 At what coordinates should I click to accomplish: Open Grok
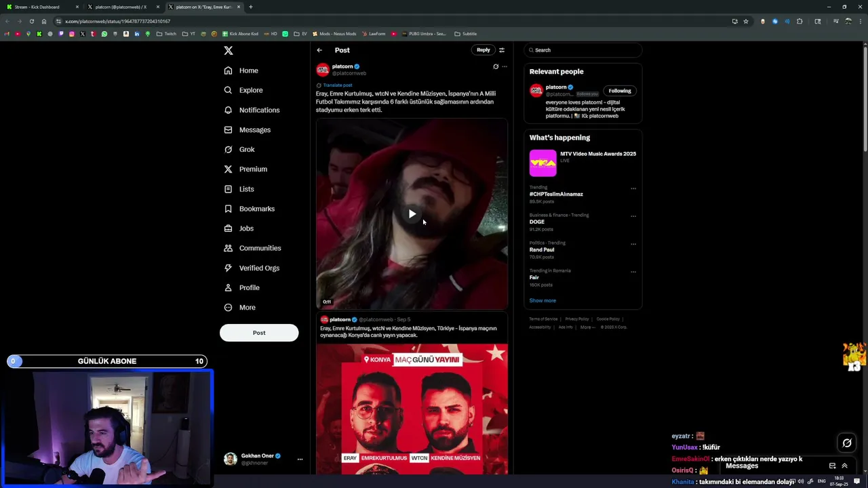click(x=239, y=149)
